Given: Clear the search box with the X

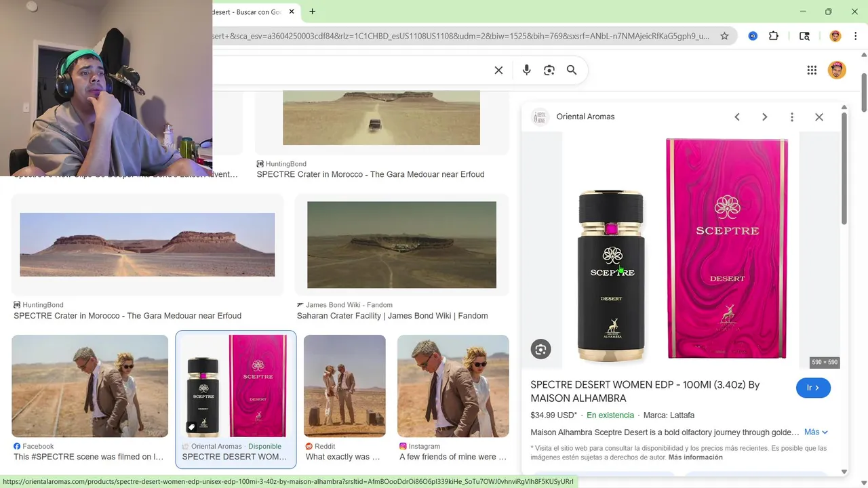Looking at the screenshot, I should pos(498,70).
